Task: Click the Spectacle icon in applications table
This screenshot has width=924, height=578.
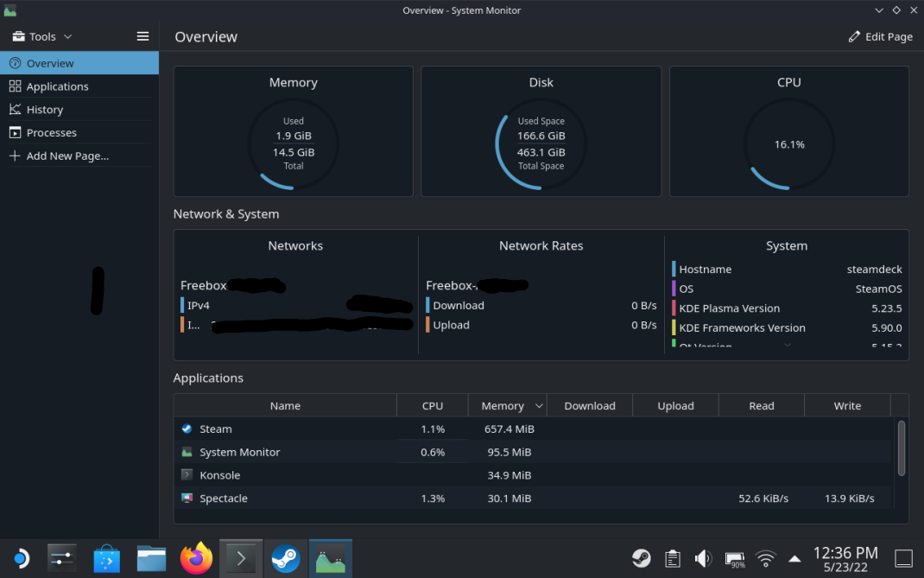Action: 187,498
